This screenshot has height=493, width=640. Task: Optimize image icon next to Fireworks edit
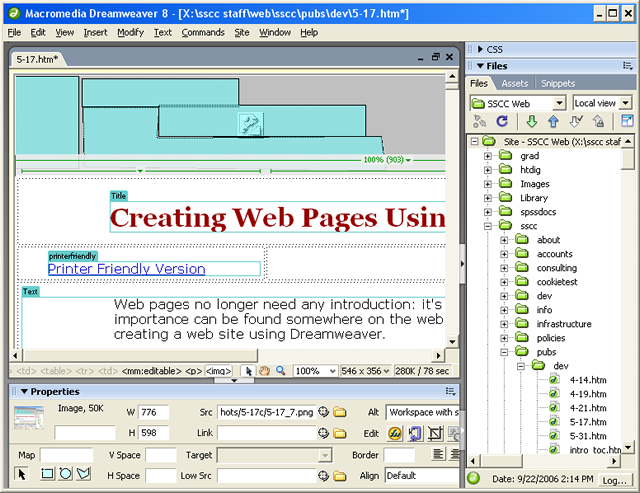click(x=415, y=433)
